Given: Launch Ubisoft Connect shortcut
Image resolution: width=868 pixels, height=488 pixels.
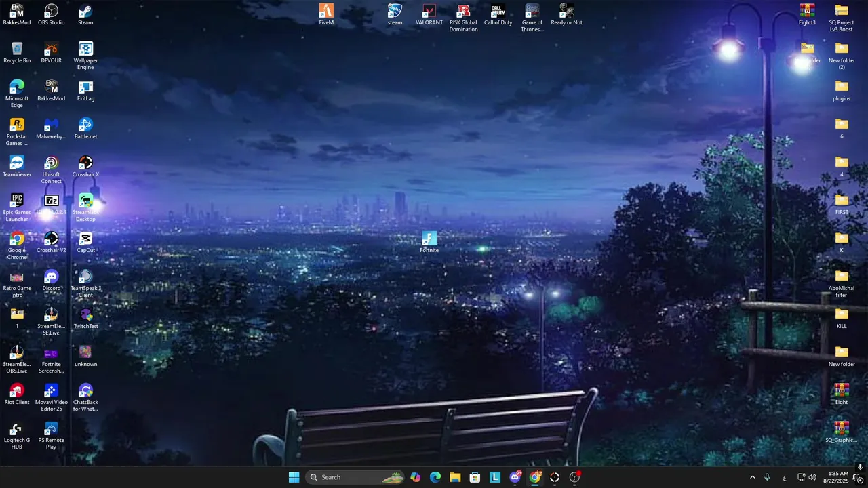Looking at the screenshot, I should pyautogui.click(x=51, y=170).
